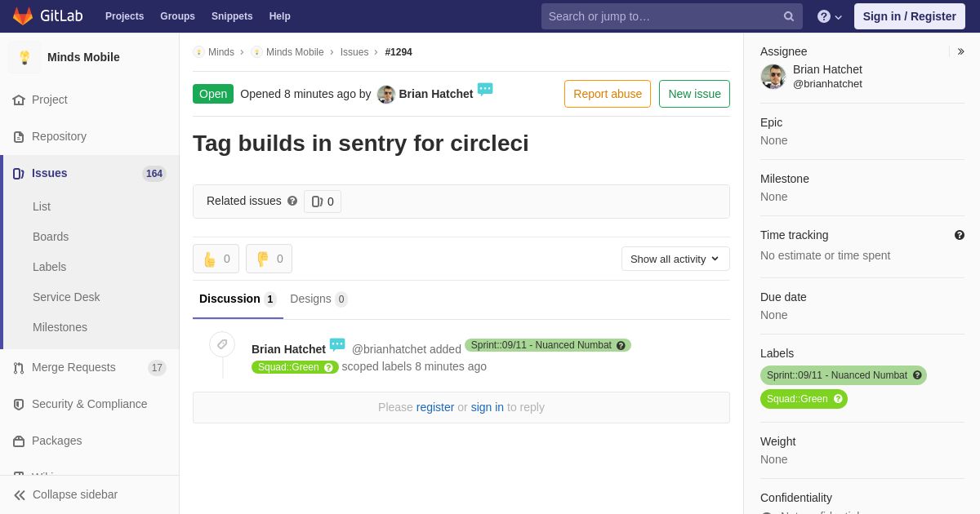The height and width of the screenshot is (514, 980).
Task: Click the Merge Requests icon
Action: [19, 367]
